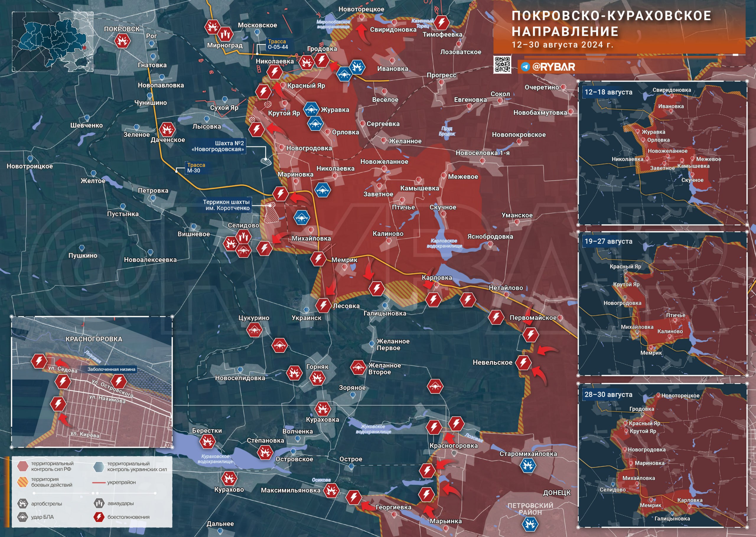
Task: Click the авиаудары icon in the legend
Action: pyautogui.click(x=99, y=503)
